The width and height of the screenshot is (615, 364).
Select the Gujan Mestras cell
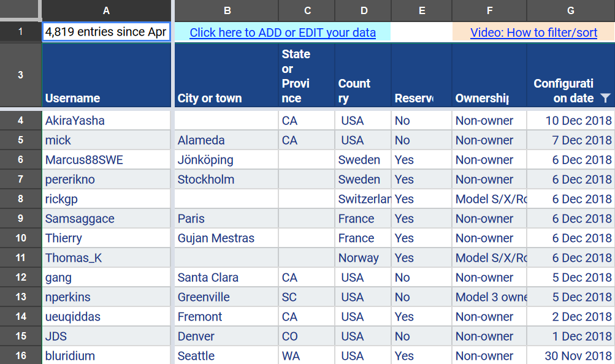click(x=226, y=238)
